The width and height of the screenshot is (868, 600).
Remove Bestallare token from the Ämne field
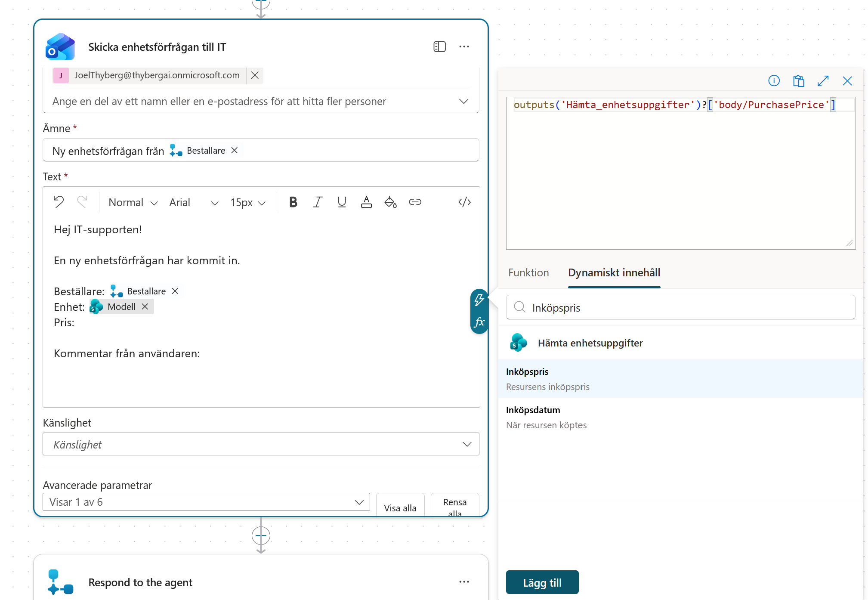235,150
